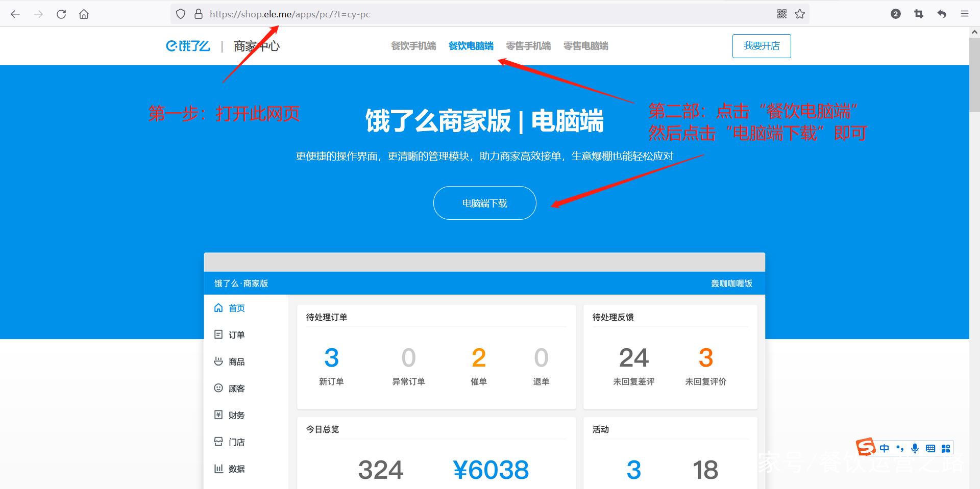Image resolution: width=980 pixels, height=489 pixels.
Task: Click the 未回复差评 count 24
Action: pyautogui.click(x=634, y=357)
